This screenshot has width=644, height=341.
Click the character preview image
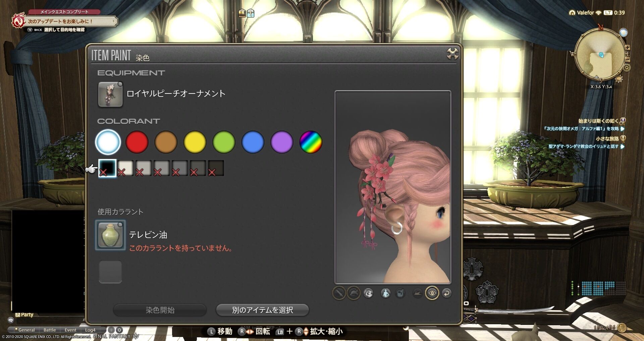click(x=393, y=187)
